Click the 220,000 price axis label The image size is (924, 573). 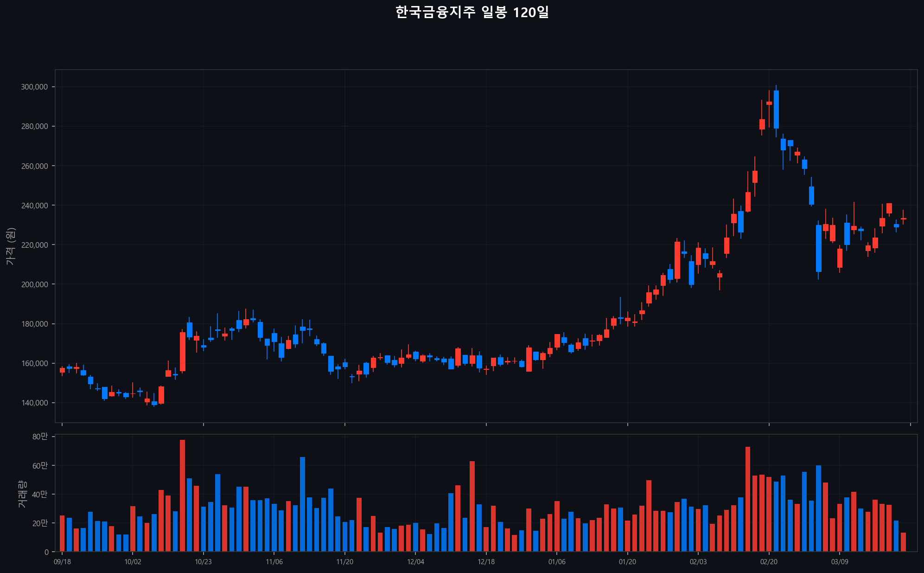[x=34, y=245]
